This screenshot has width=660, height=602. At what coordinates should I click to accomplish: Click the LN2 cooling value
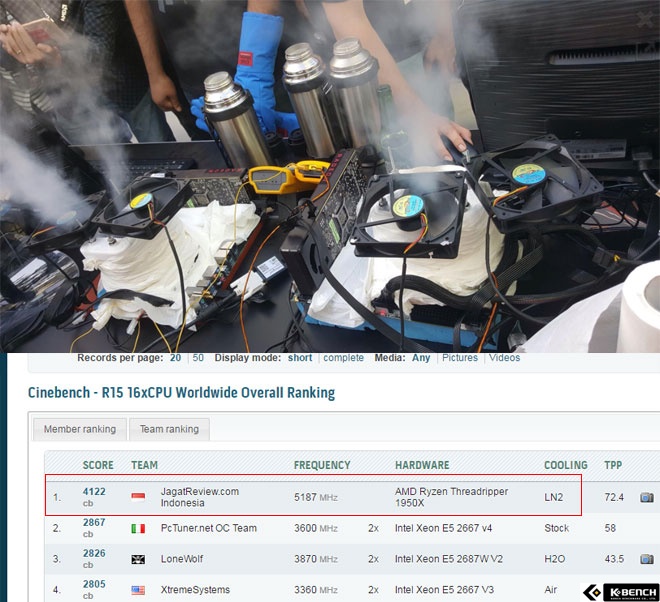pyautogui.click(x=554, y=497)
